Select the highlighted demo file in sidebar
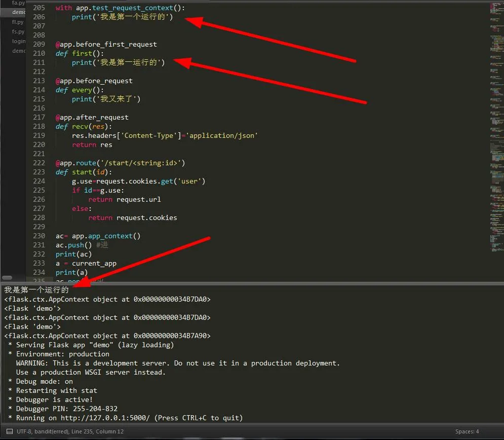Image resolution: width=504 pixels, height=440 pixels. [19, 12]
